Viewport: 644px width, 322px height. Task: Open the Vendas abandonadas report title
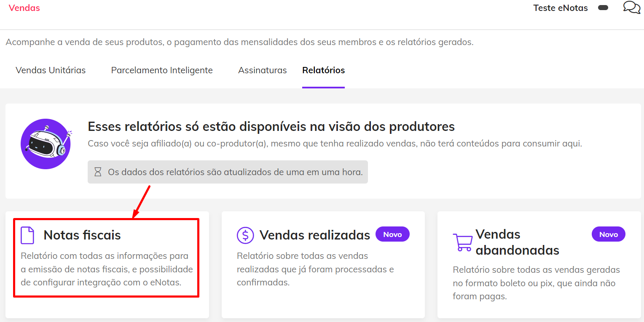(518, 242)
